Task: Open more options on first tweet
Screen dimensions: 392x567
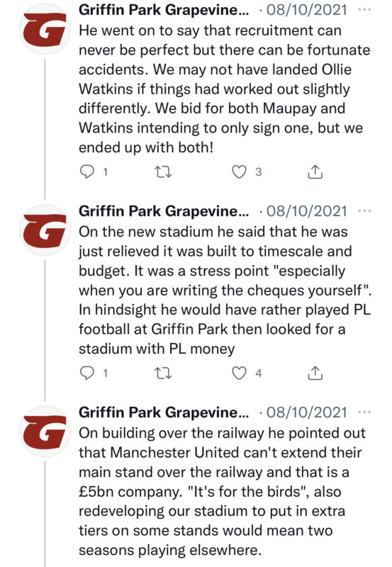Action: (x=364, y=10)
